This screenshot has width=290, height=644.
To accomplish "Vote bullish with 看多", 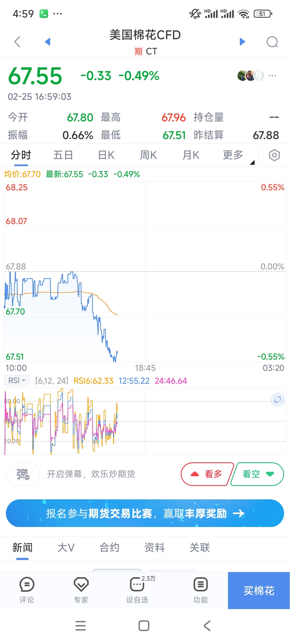I will click(207, 474).
